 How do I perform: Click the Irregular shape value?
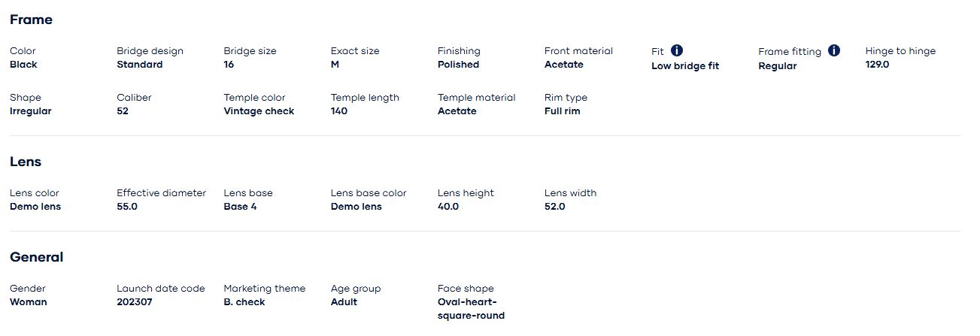click(x=30, y=111)
